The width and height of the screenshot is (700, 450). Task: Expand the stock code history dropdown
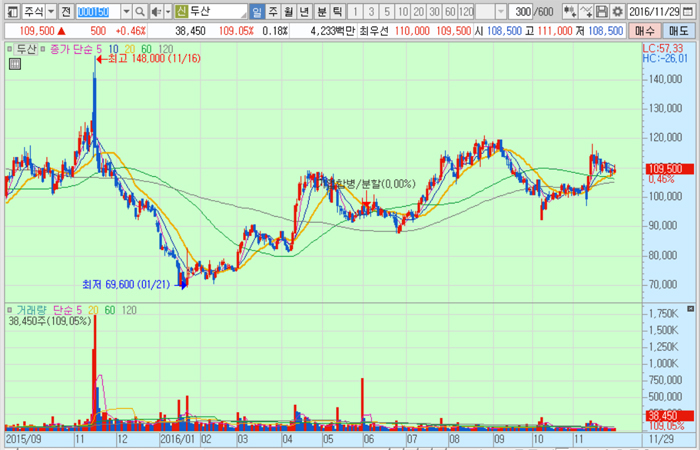(x=125, y=11)
